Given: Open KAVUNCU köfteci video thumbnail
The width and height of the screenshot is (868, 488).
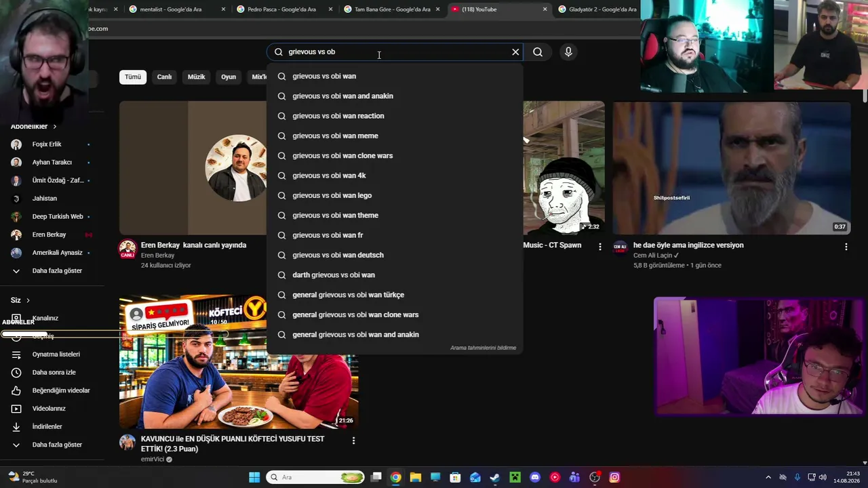Looking at the screenshot, I should pyautogui.click(x=239, y=361).
